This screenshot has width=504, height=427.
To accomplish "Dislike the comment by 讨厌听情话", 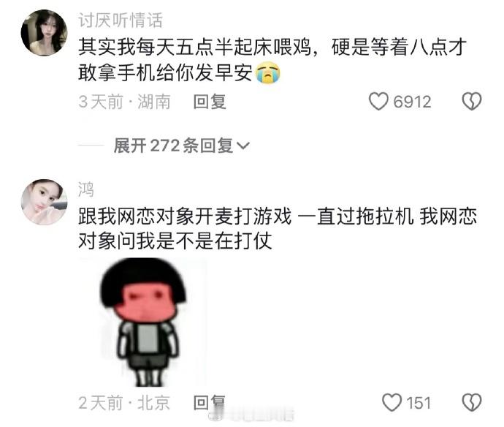I will click(472, 102).
